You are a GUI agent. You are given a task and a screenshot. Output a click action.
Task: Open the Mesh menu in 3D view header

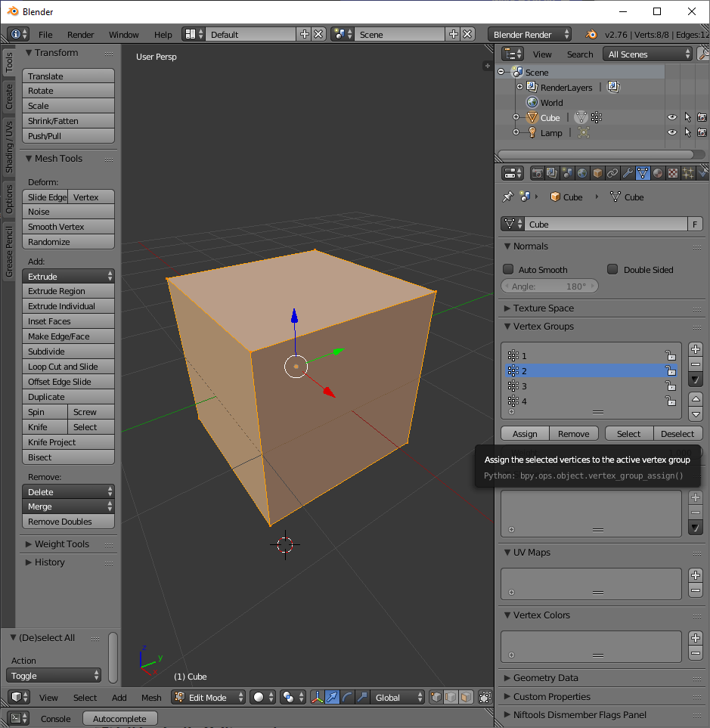(x=151, y=697)
